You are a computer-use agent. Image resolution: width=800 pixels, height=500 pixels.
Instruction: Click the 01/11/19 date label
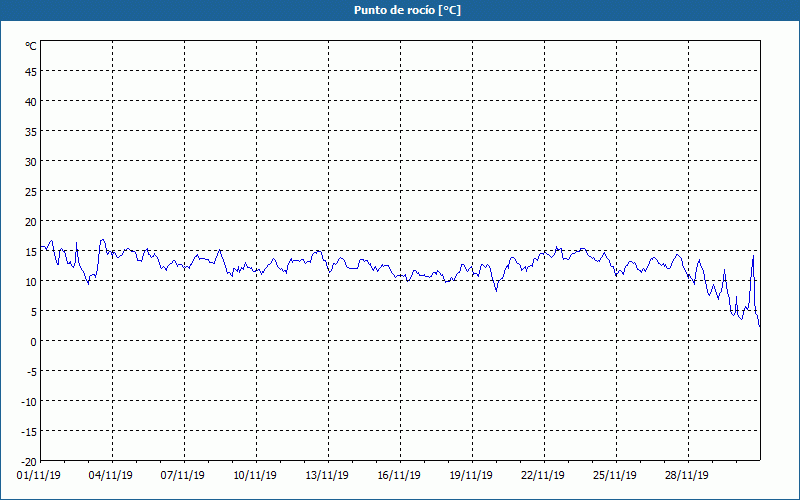coord(39,475)
